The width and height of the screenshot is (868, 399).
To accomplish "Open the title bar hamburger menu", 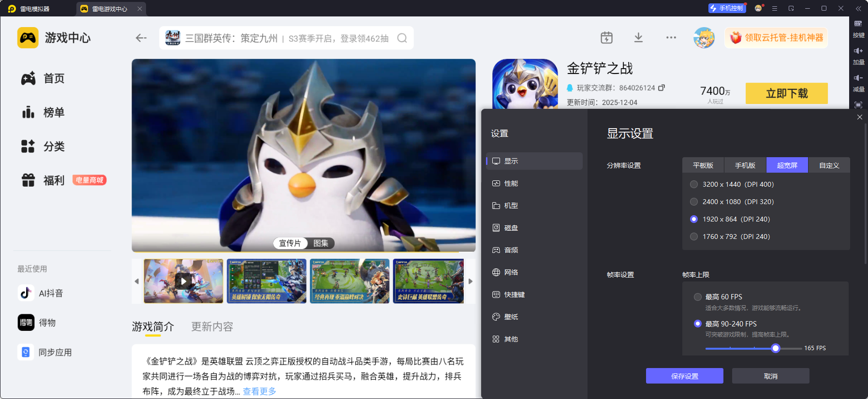I will pyautogui.click(x=775, y=8).
